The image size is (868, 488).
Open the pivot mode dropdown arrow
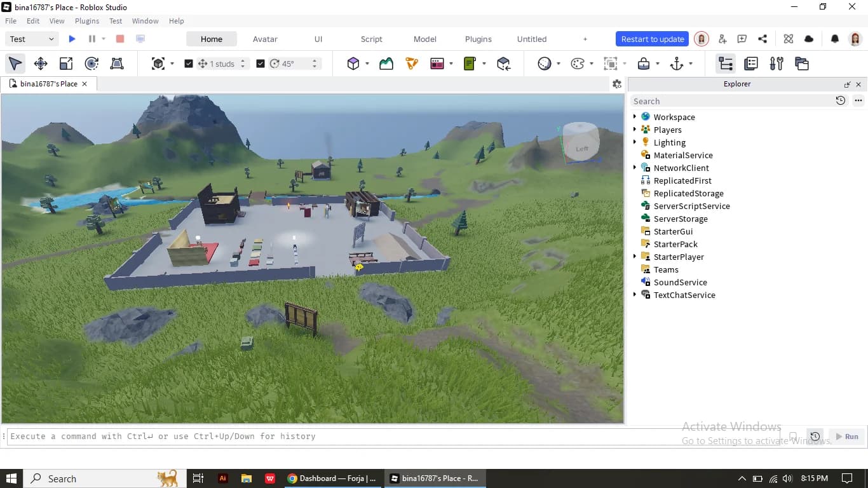point(172,64)
